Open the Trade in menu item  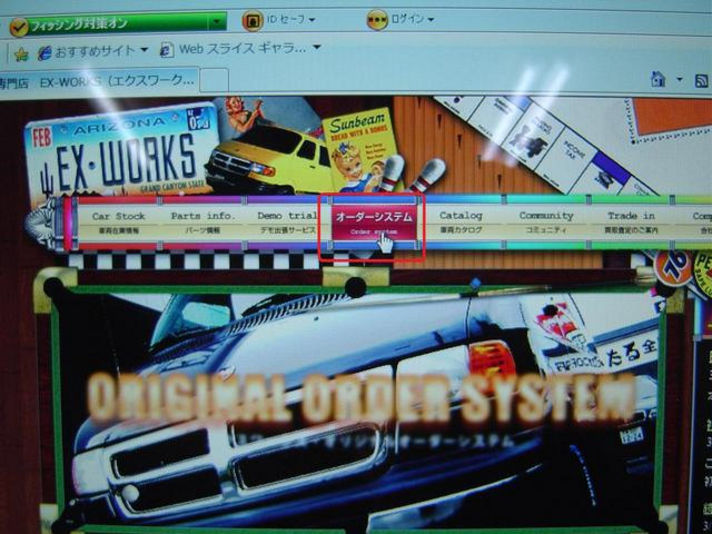pos(631,222)
